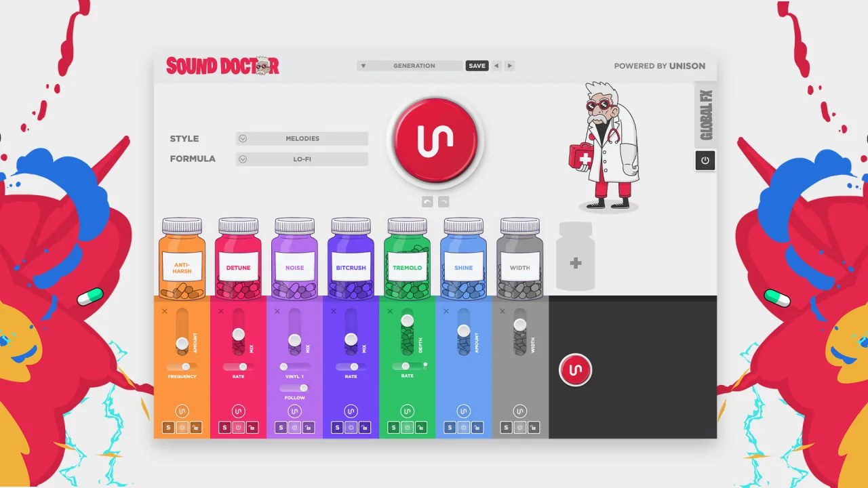The height and width of the screenshot is (488, 868).
Task: Click the redo arrow below the red button
Action: pos(444,201)
